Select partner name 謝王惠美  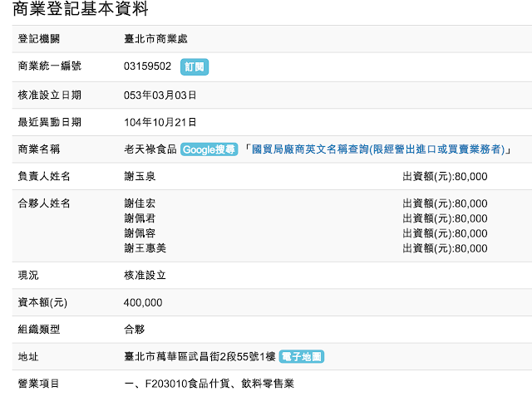click(x=145, y=248)
